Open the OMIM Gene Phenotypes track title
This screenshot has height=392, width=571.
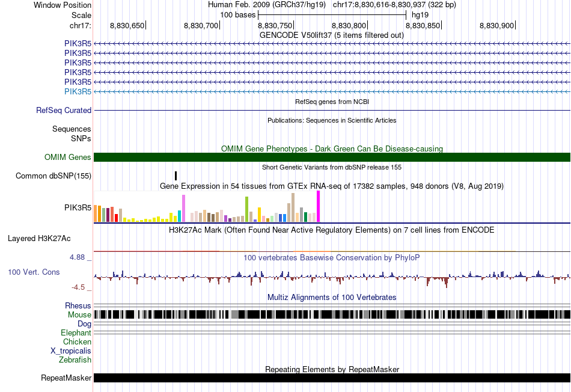[332, 149]
